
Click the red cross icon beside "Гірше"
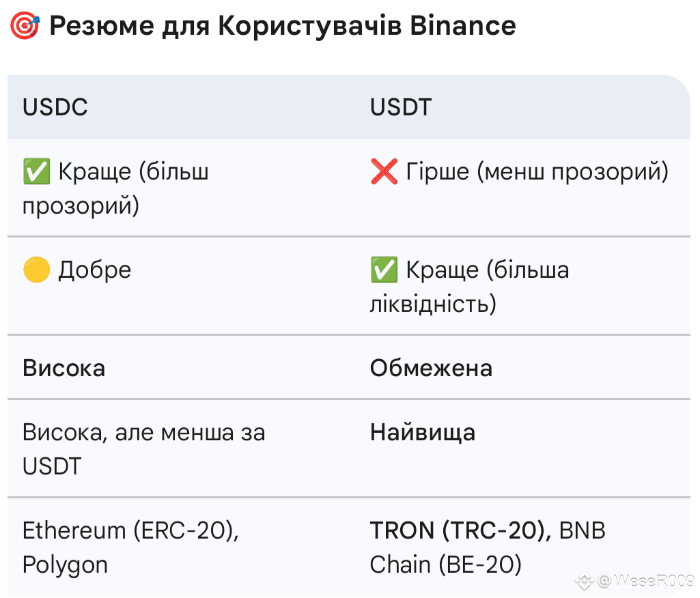click(x=384, y=172)
